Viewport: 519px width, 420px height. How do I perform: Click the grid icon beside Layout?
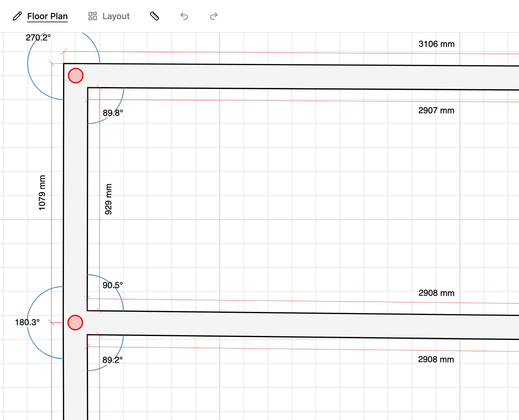pyautogui.click(x=93, y=16)
